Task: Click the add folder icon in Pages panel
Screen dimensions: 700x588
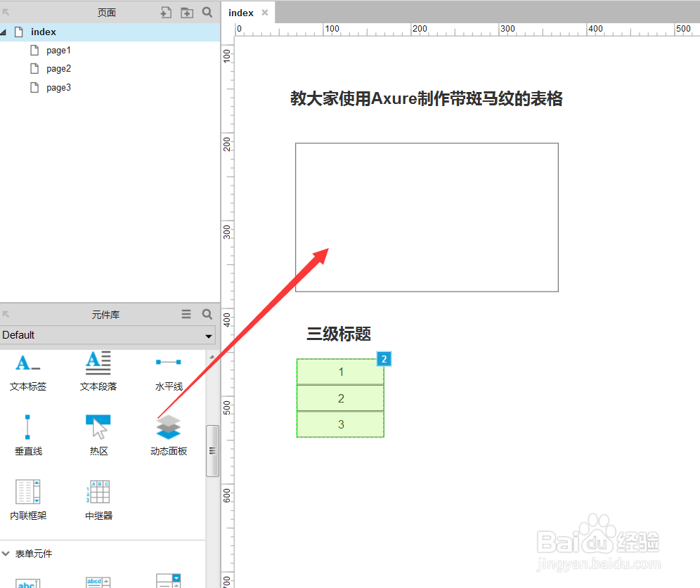Action: pos(188,12)
